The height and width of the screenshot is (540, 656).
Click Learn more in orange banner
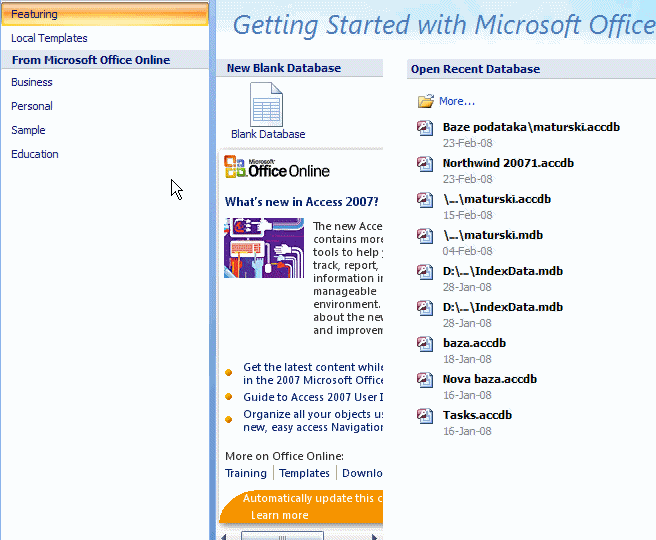[x=279, y=515]
